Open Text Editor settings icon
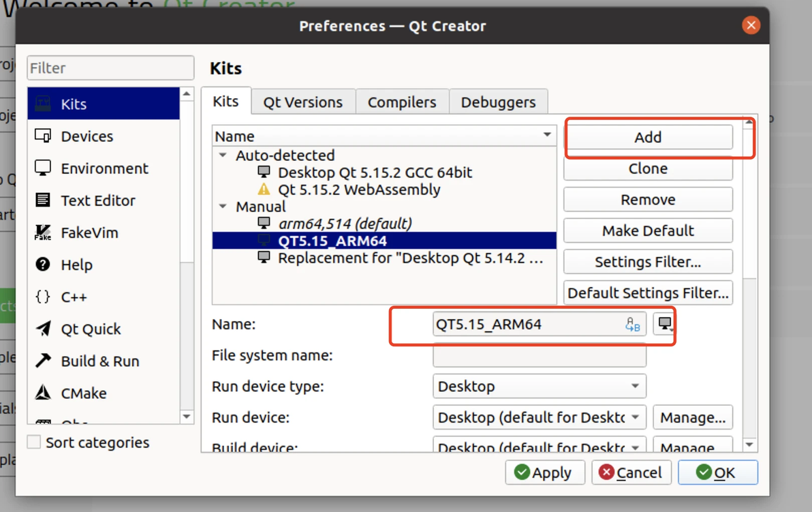This screenshot has width=812, height=512. click(43, 200)
